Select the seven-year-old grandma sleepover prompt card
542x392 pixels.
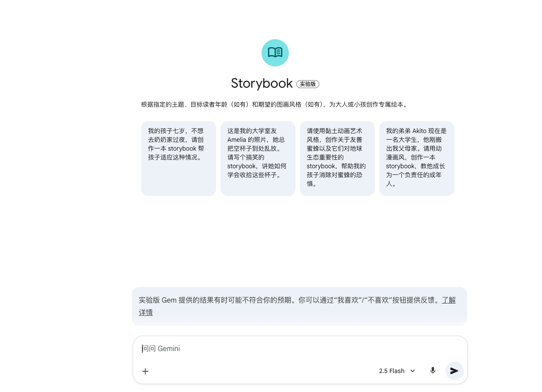pyautogui.click(x=178, y=158)
